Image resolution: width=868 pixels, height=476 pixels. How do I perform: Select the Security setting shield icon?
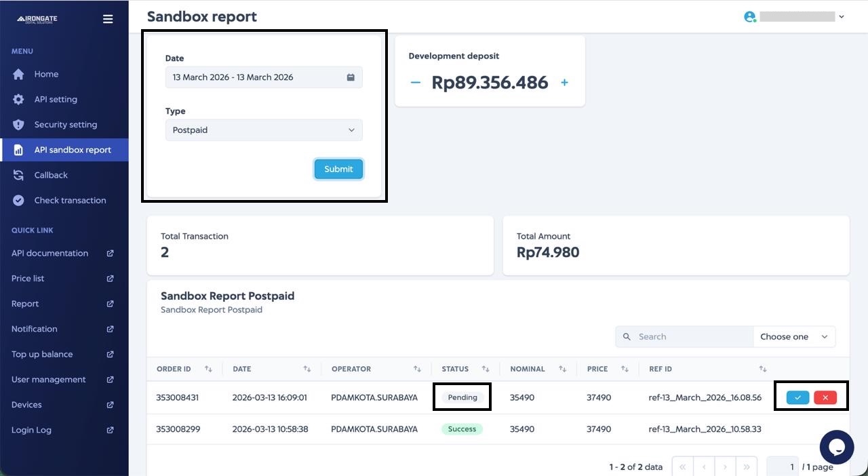(x=19, y=124)
